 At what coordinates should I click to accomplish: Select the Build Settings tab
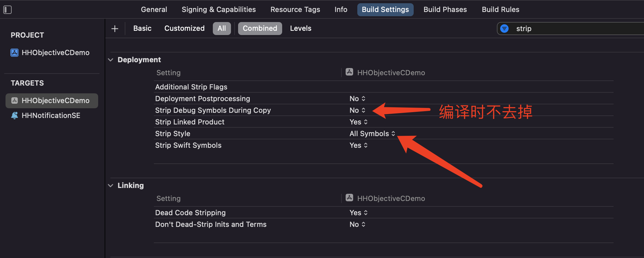click(385, 10)
